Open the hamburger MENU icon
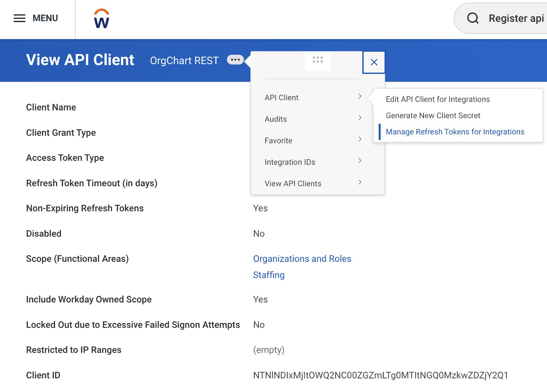The width and height of the screenshot is (547, 392). (19, 18)
